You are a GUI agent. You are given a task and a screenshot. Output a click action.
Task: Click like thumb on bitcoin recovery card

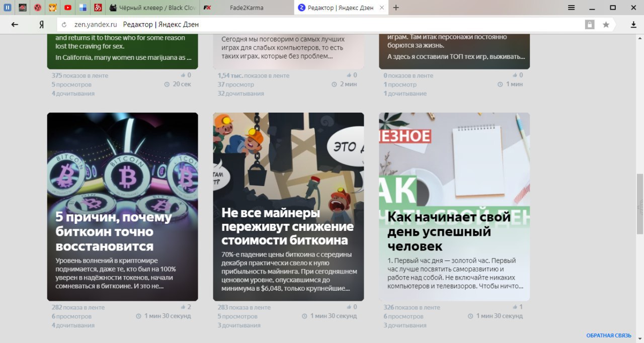tap(183, 307)
